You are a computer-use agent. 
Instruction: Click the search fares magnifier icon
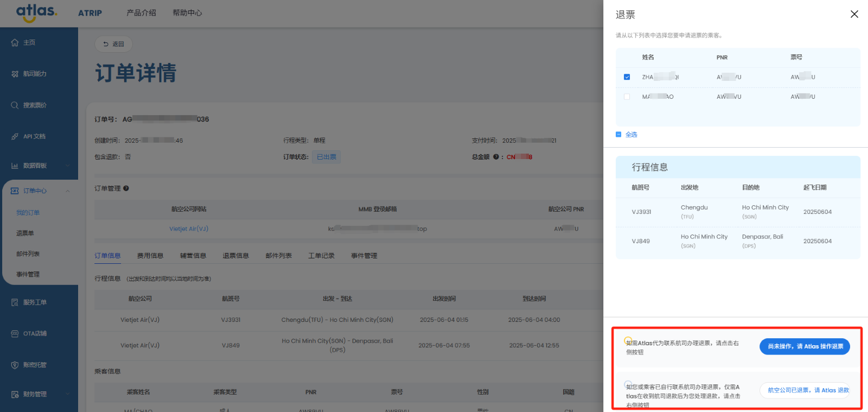tap(15, 105)
